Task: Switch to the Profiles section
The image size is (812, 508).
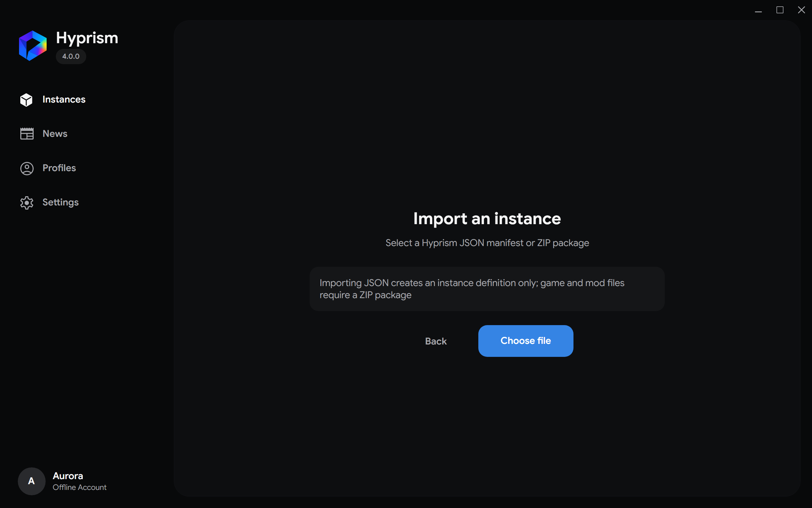Action: pos(59,168)
